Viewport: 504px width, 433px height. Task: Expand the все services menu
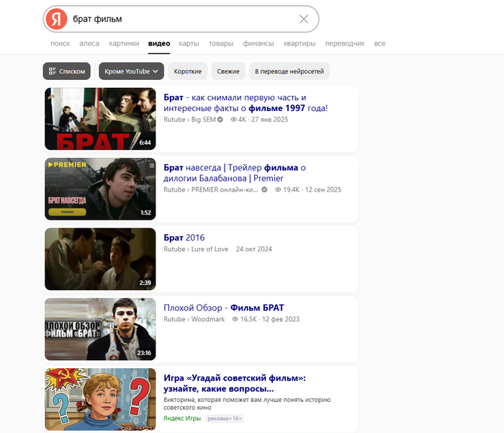(379, 43)
